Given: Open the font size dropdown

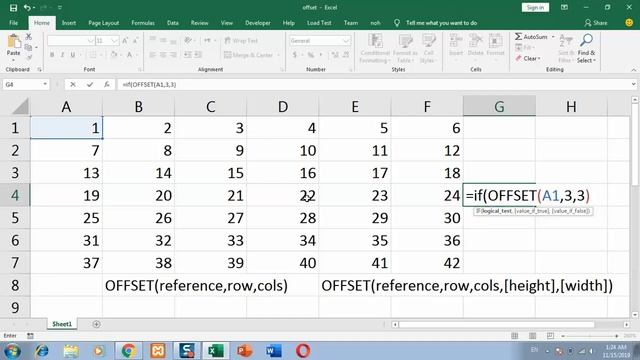Looking at the screenshot, I should click(114, 41).
